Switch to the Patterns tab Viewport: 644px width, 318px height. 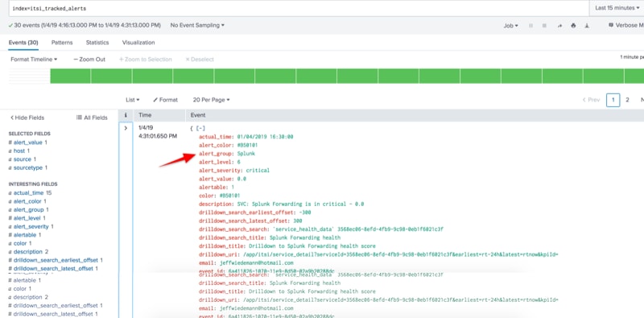[x=62, y=43]
